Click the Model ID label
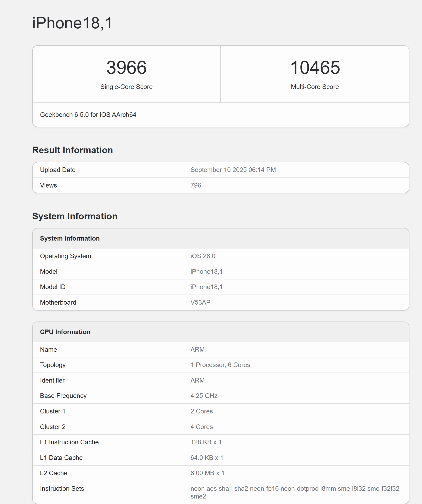The height and width of the screenshot is (504, 422). point(53,287)
